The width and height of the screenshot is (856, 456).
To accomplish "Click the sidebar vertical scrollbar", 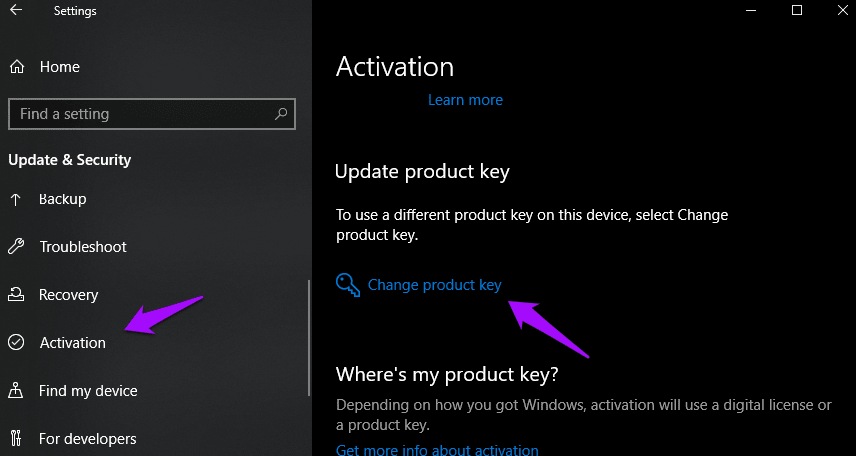I will [309, 337].
